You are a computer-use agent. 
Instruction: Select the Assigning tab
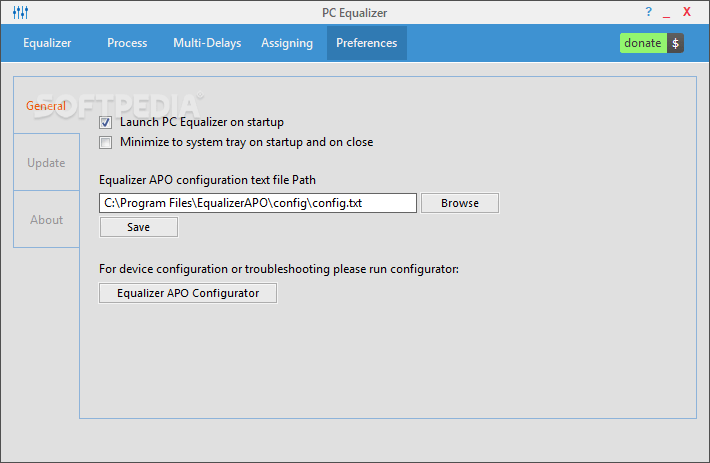[287, 43]
